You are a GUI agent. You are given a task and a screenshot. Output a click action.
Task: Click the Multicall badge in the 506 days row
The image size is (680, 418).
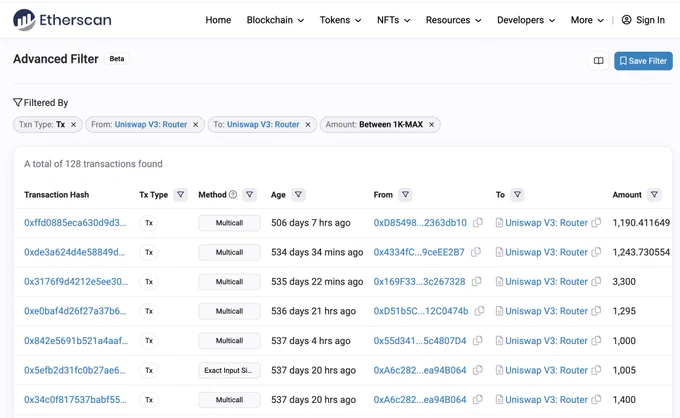click(x=229, y=223)
